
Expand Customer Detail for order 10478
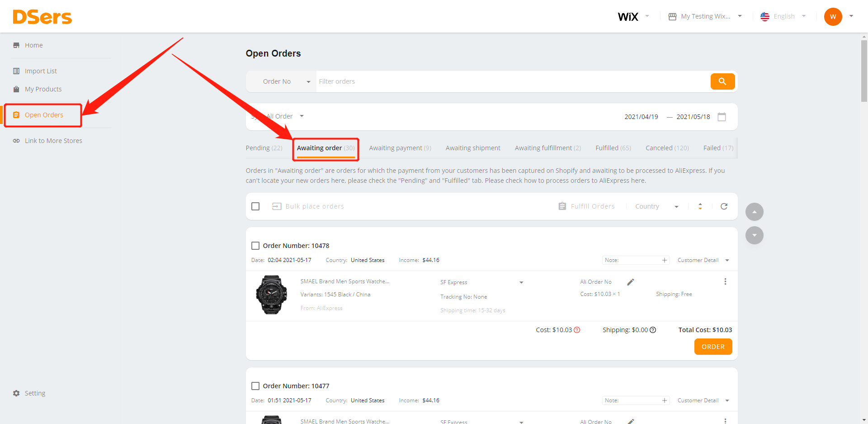703,260
